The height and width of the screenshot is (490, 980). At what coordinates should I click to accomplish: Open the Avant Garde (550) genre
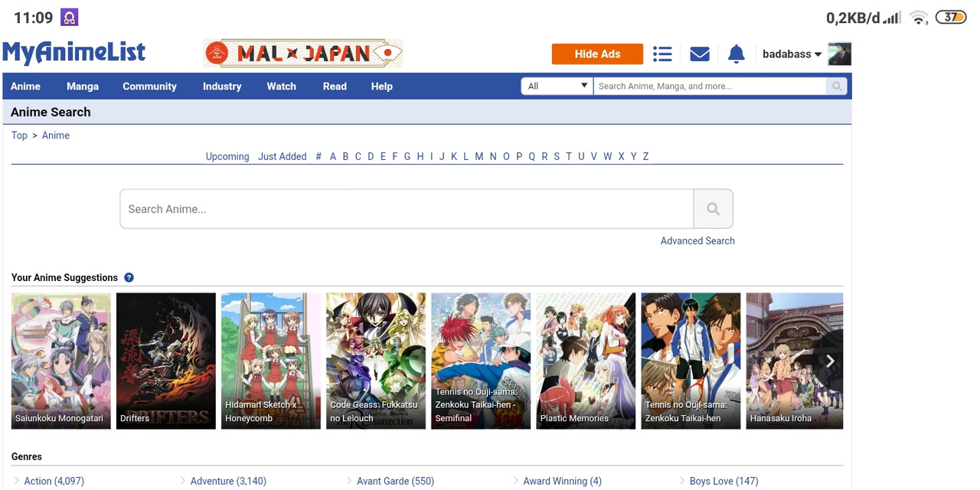point(395,481)
